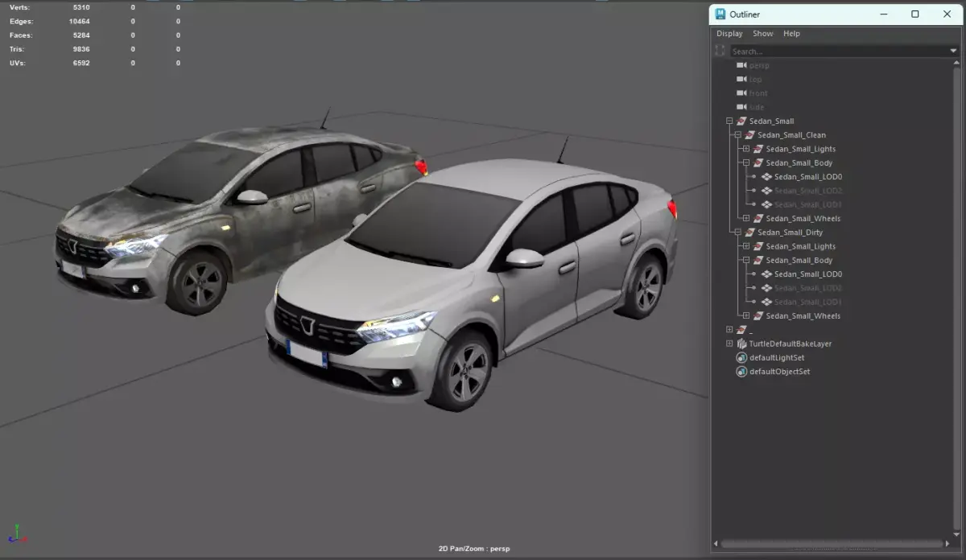This screenshot has height=560, width=966.
Task: Select Sedan_Small_LOD0 label under Dirty body
Action: pos(808,274)
